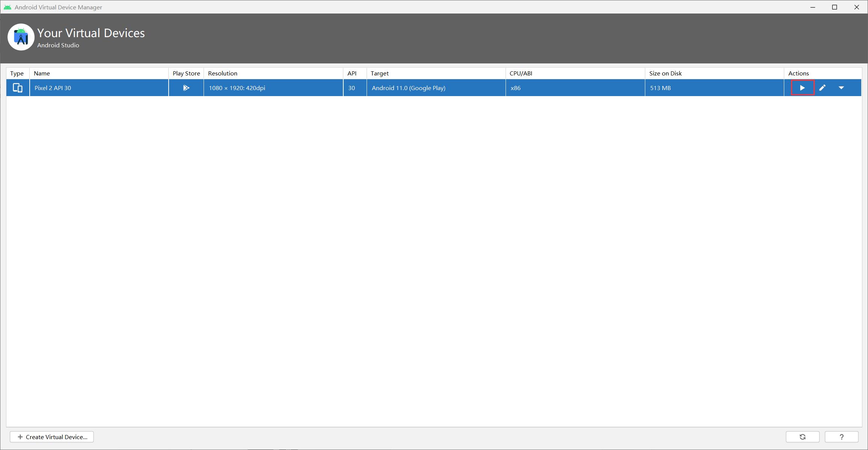The image size is (868, 450).
Task: Click Create Virtual Device button
Action: coord(52,437)
